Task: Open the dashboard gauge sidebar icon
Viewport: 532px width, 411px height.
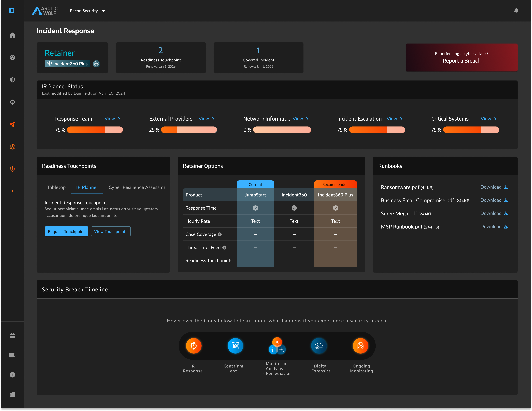Action: [x=12, y=57]
